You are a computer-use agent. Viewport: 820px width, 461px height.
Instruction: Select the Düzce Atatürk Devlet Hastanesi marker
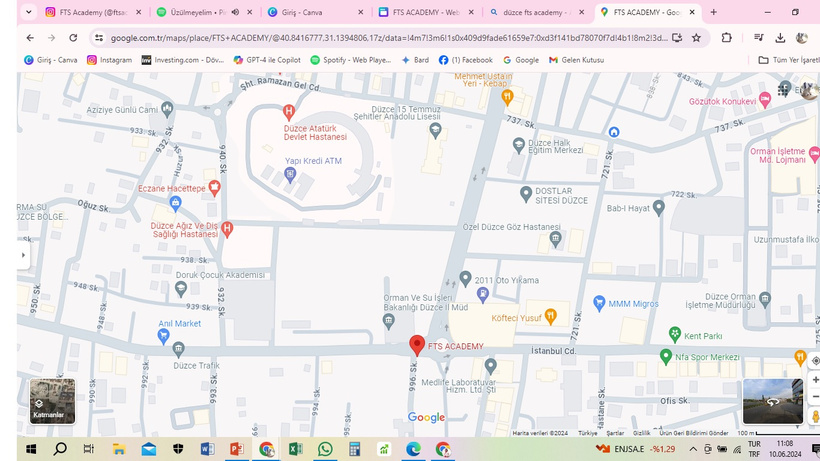pos(289,110)
